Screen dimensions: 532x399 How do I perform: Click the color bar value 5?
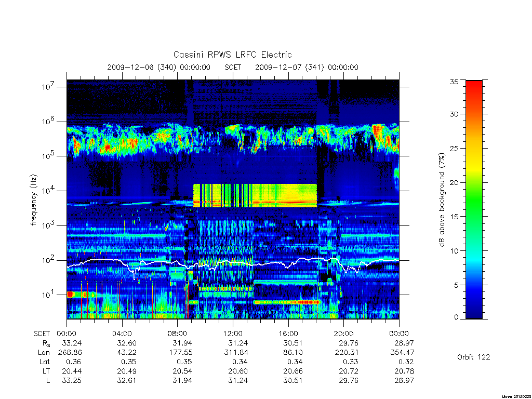456,285
